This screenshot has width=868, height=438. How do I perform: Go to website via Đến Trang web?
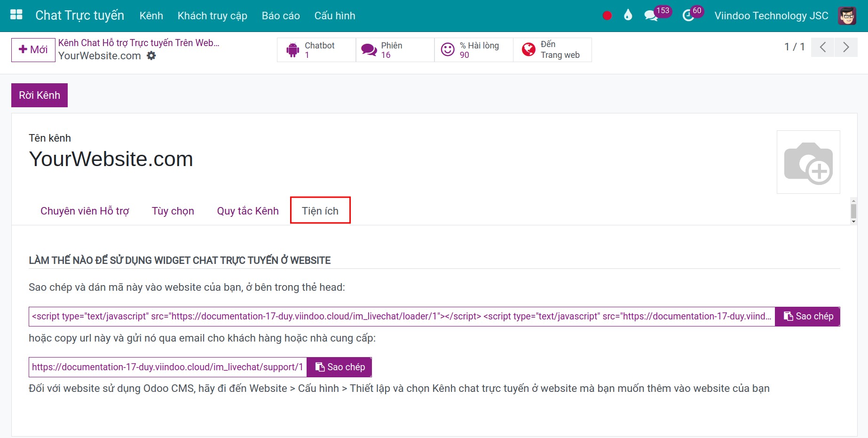pyautogui.click(x=552, y=50)
